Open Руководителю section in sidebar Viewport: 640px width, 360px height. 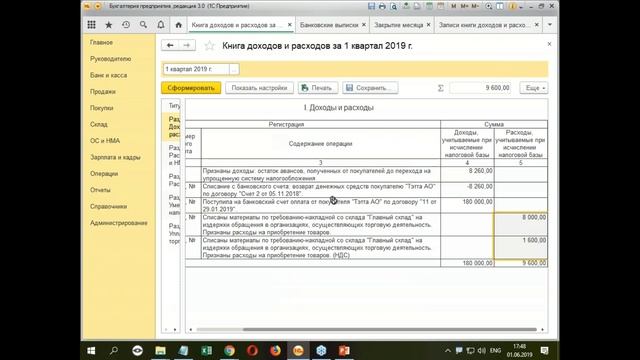point(111,59)
